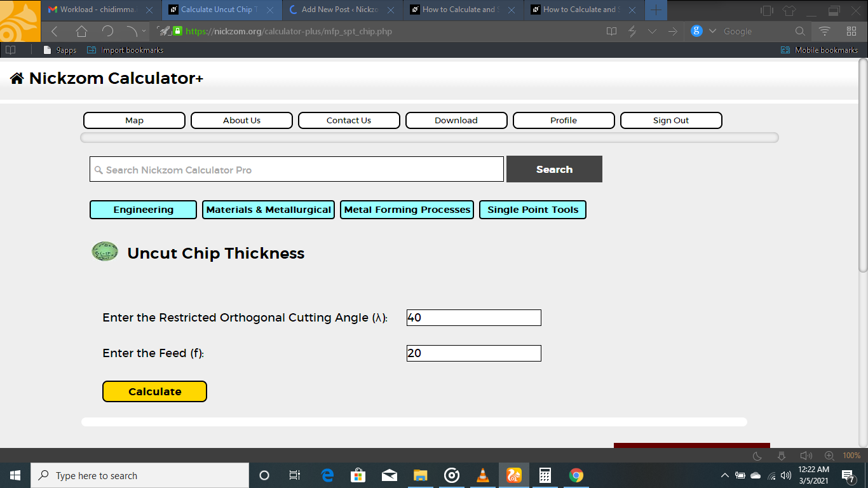Screen dimensions: 868x488
Task: Click the green secure padlock icon
Action: pos(177,30)
